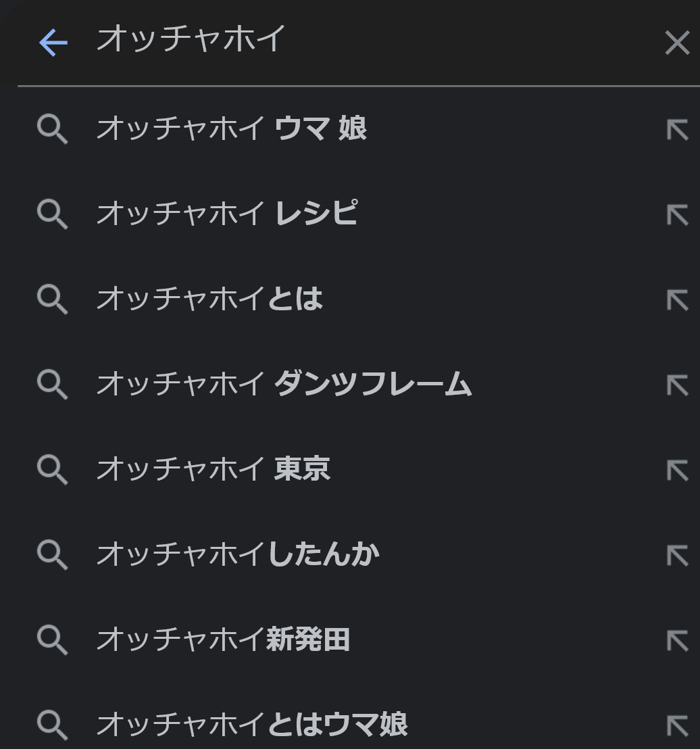This screenshot has width=700, height=749.
Task: Tap the blue back arrow icon
Action: click(x=53, y=43)
